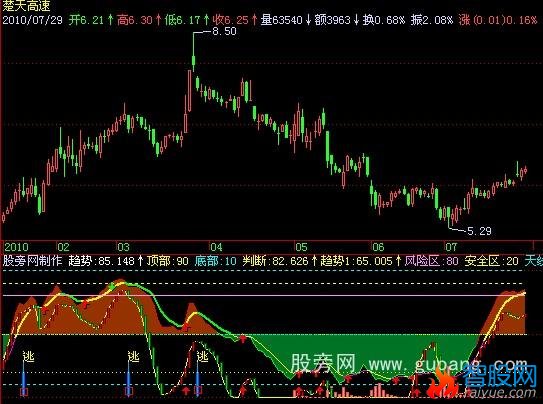The height and width of the screenshot is (404, 543).
Task: Click the 5.29 lowest price label
Action: click(479, 231)
